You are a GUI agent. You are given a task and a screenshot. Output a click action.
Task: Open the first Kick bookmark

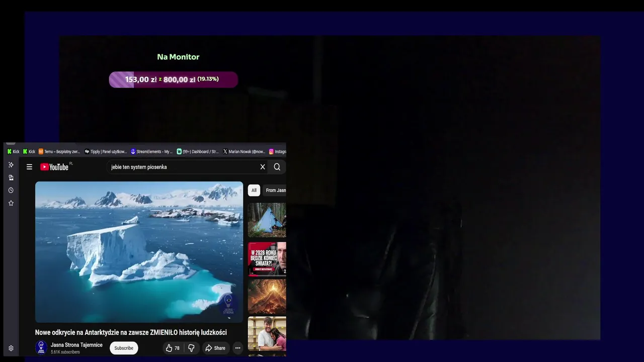(14, 151)
